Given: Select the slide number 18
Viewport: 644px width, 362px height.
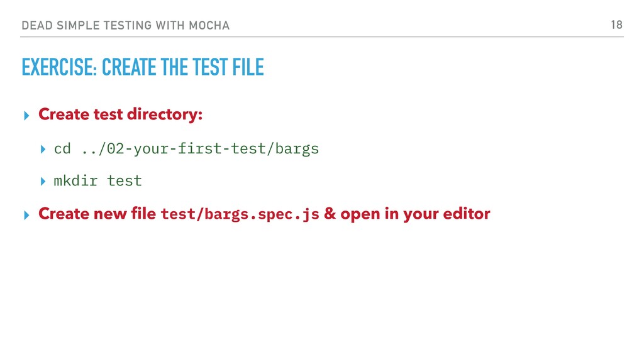Looking at the screenshot, I should (x=616, y=25).
